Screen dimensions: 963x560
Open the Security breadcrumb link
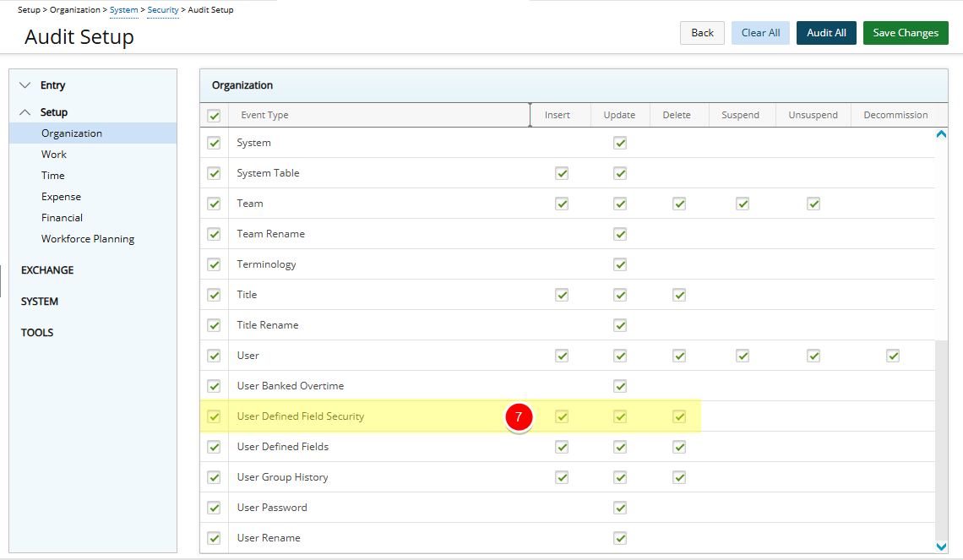[x=163, y=10]
